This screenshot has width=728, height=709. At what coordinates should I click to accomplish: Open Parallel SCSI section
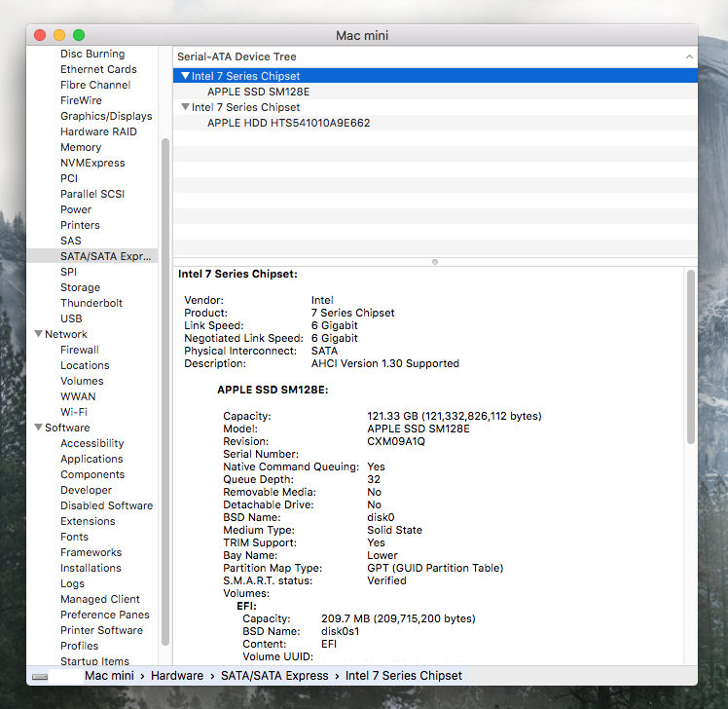coord(92,194)
